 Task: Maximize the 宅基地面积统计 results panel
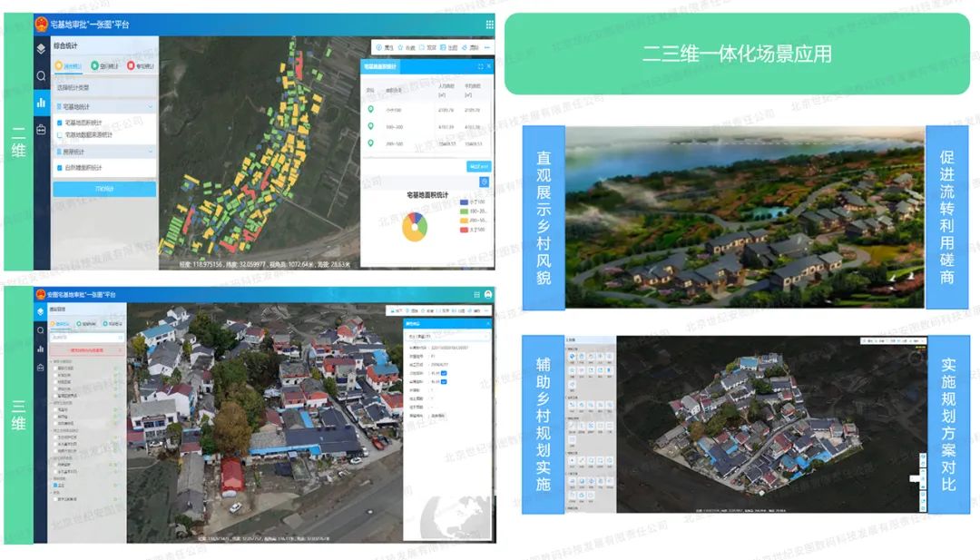480,66
